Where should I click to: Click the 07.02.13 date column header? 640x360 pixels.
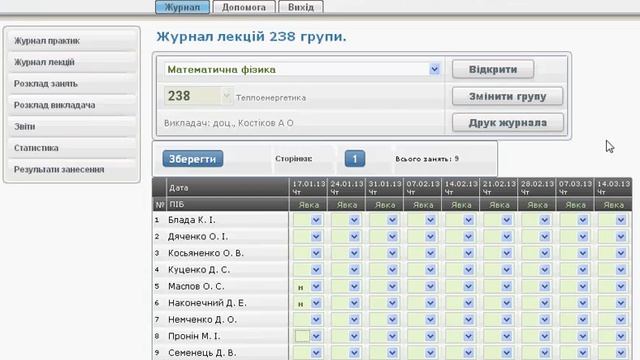pyautogui.click(x=423, y=187)
